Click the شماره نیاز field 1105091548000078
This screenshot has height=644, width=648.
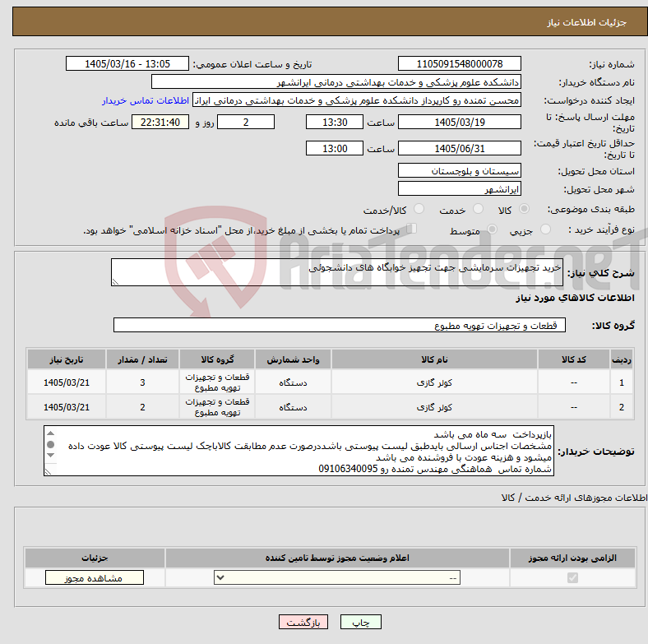click(x=460, y=63)
